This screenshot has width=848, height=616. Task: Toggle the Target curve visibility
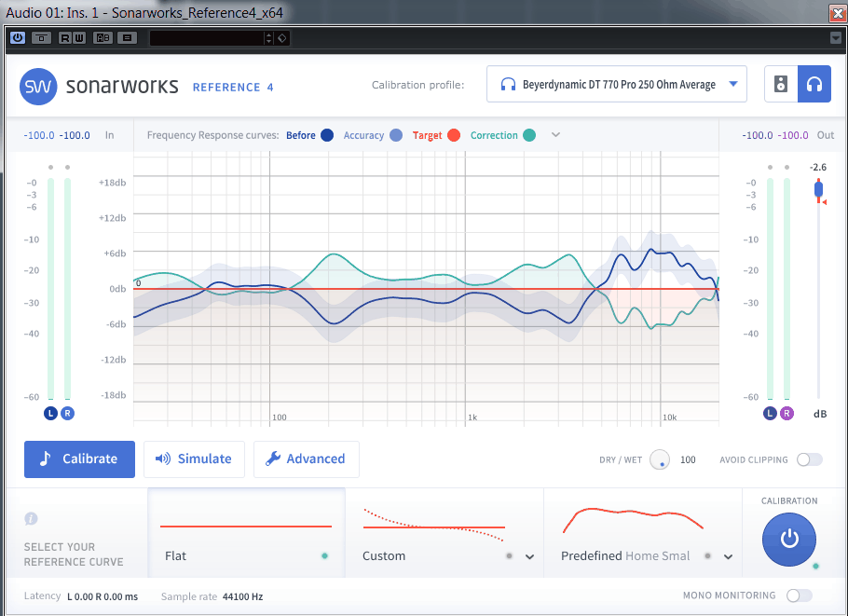pos(454,135)
